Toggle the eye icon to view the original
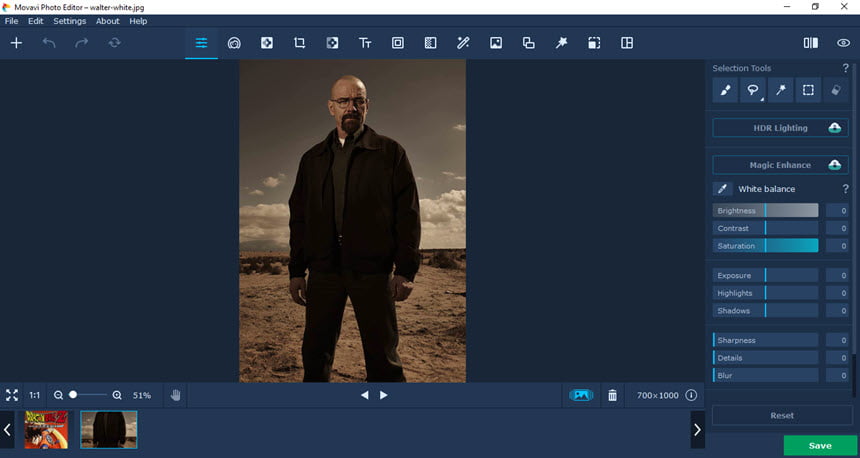 844,43
